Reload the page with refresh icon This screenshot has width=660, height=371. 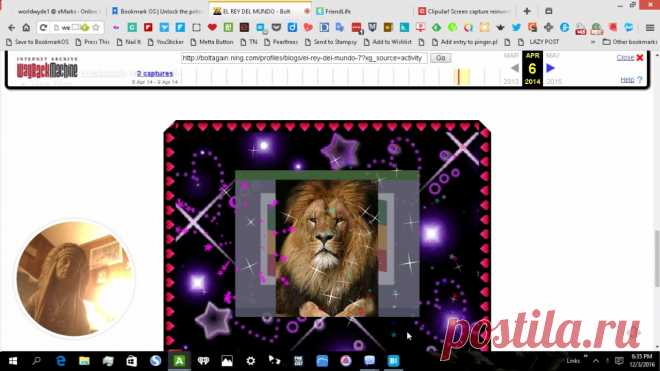43,28
